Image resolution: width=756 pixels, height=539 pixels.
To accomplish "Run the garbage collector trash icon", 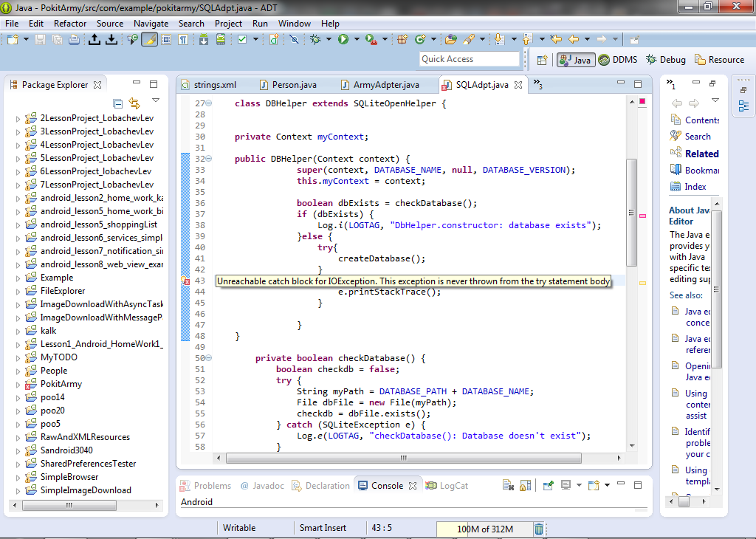I will 538,529.
